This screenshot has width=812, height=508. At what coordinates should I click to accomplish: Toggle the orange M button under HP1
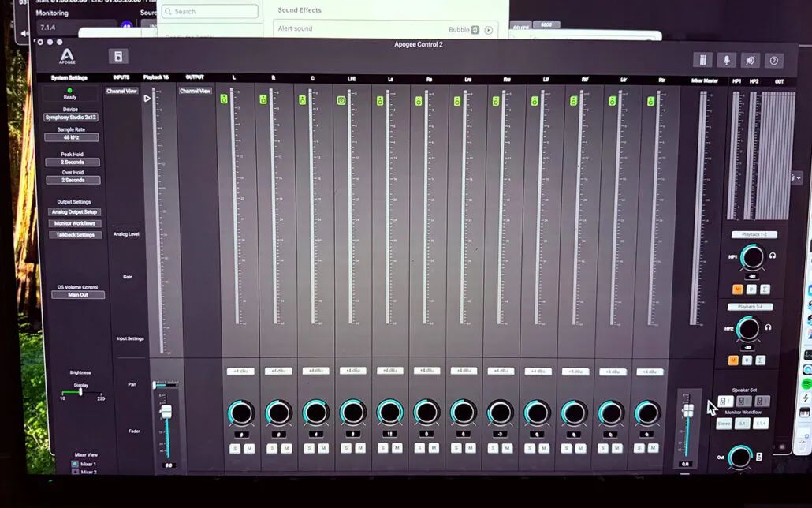tap(737, 289)
